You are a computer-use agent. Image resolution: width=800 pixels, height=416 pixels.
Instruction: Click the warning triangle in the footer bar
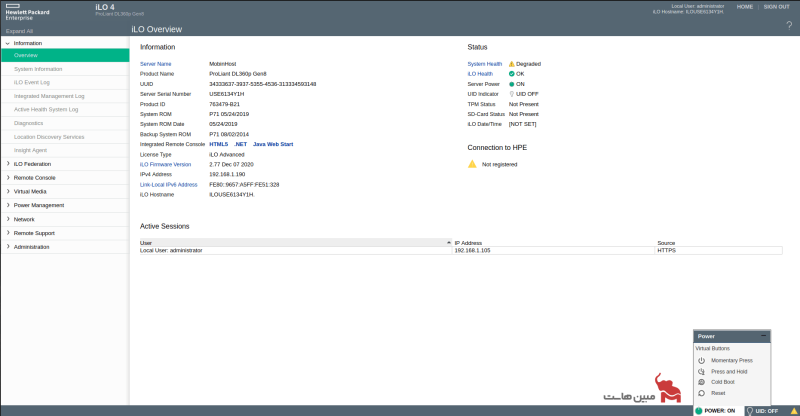794,411
